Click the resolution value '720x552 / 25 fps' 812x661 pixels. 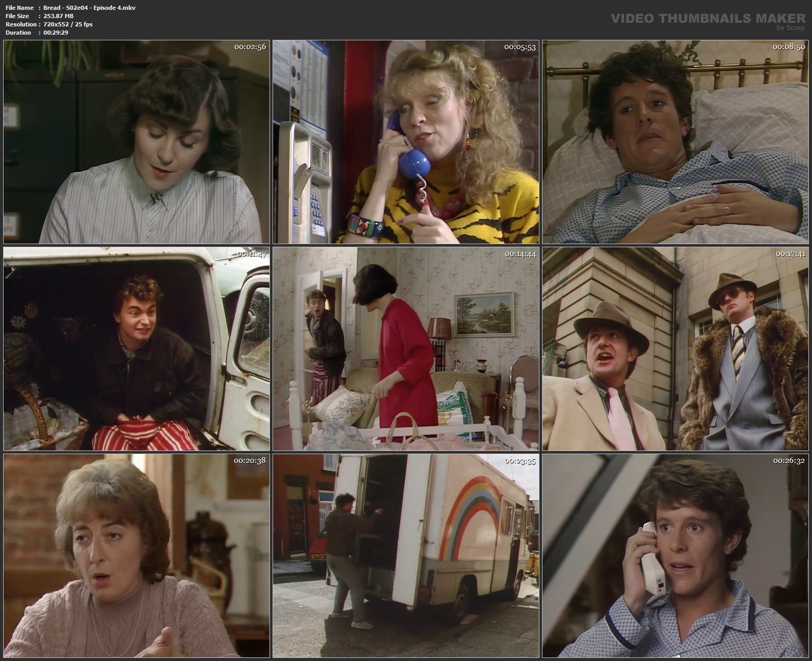[68, 24]
